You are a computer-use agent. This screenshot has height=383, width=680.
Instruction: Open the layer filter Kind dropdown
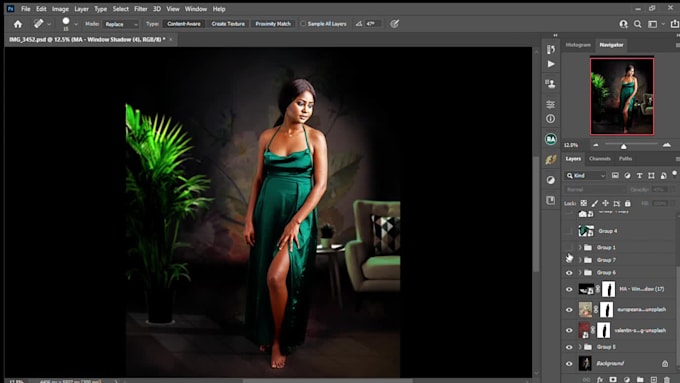585,176
